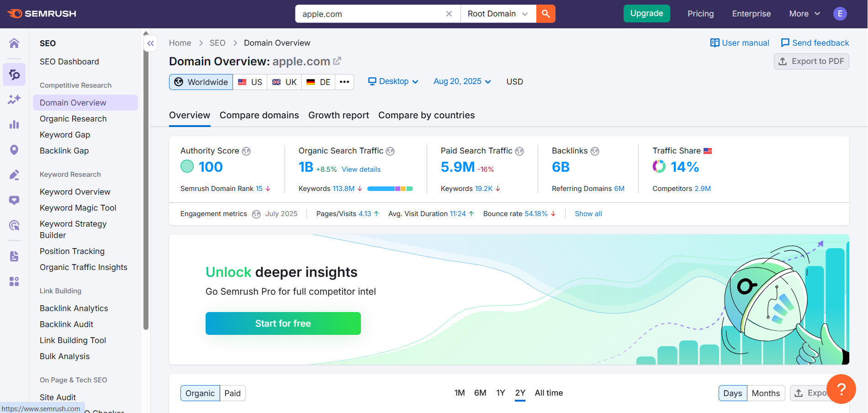The width and height of the screenshot is (868, 413).
Task: Select 6M time range
Action: click(x=480, y=393)
